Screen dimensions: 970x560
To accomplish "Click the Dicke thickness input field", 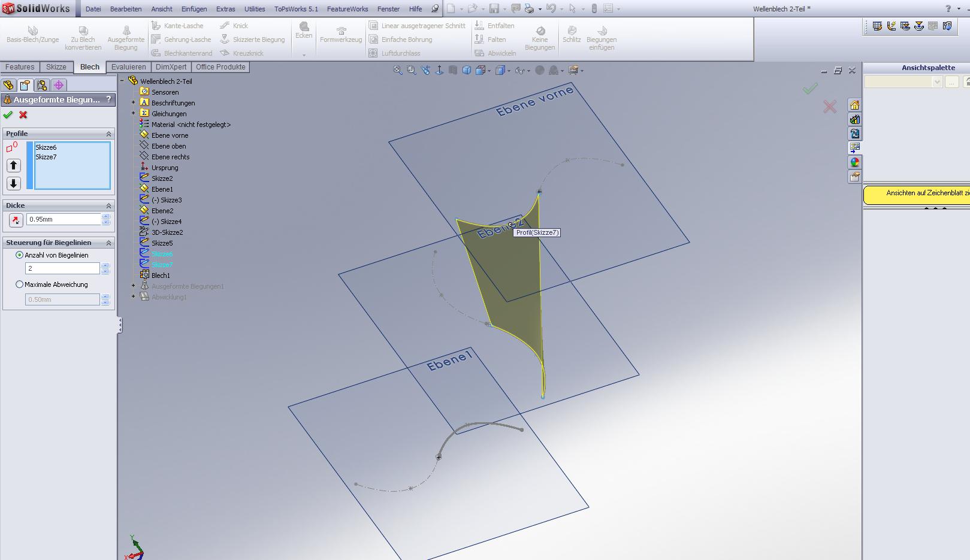I will tap(64, 219).
